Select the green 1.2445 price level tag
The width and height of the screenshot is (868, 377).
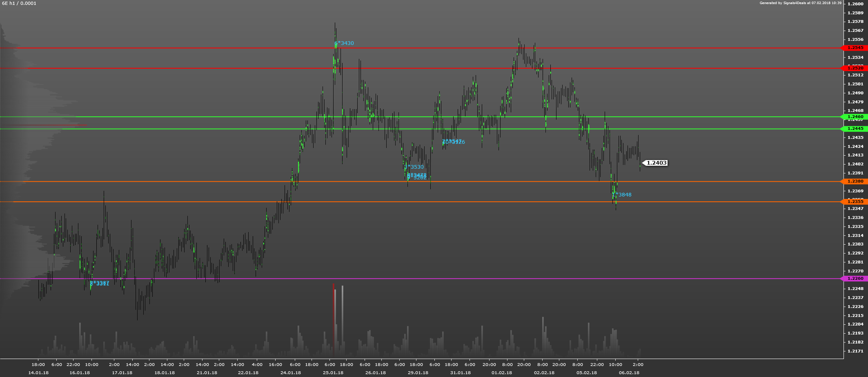click(855, 129)
